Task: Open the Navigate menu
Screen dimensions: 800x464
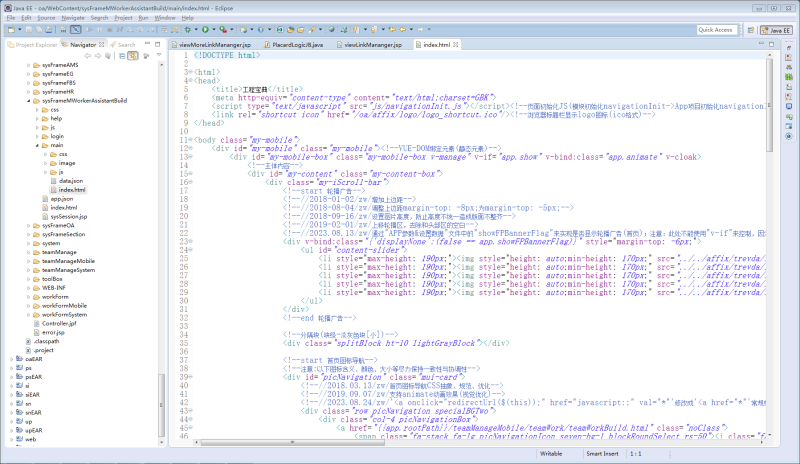Action: click(73, 17)
